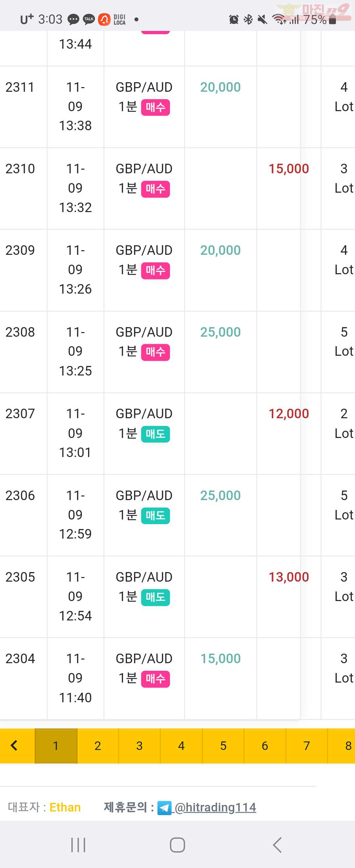Tap KakaoTalk notification icon in status bar
This screenshot has height=868, width=355.
pos(89,19)
